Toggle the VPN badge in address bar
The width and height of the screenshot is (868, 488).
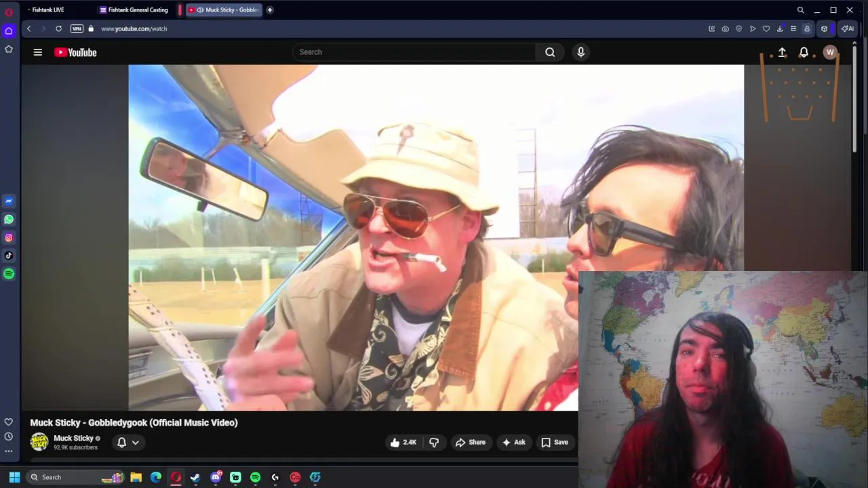(77, 28)
